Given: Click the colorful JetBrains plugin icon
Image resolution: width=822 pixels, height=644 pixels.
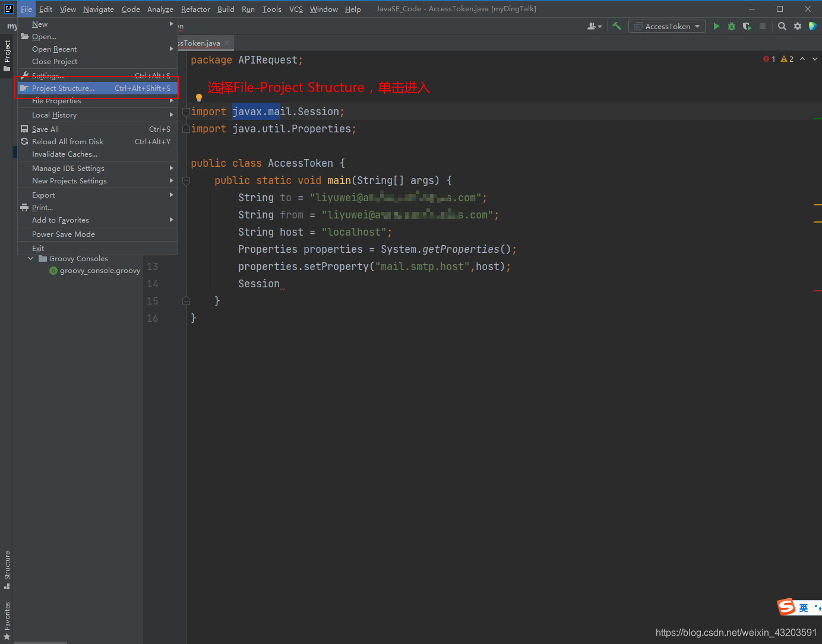Looking at the screenshot, I should pyautogui.click(x=813, y=26).
